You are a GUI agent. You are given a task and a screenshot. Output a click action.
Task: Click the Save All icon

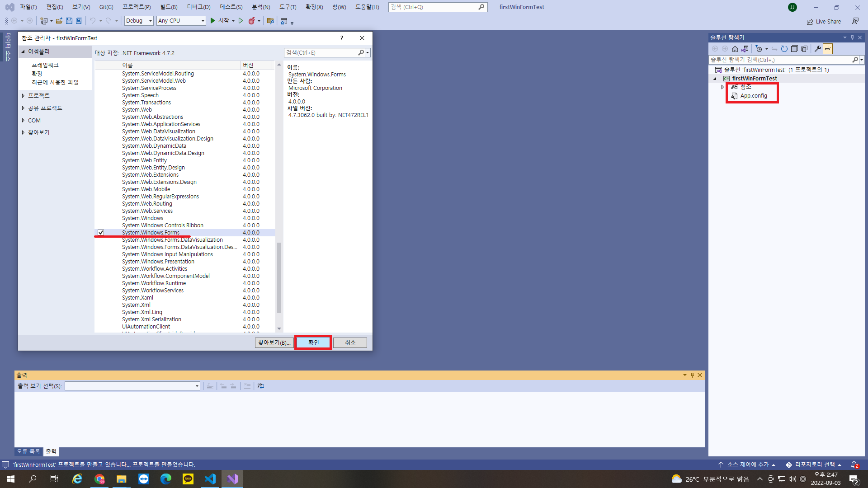79,21
